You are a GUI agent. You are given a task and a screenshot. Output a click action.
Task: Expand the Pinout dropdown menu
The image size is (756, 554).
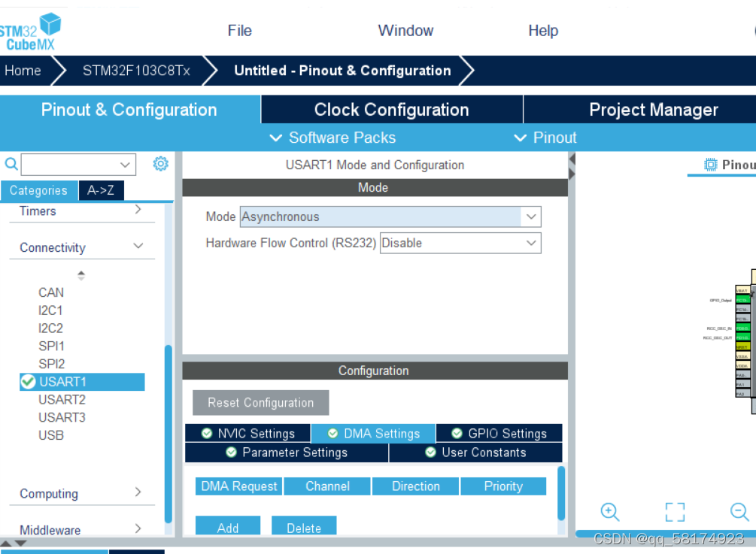(545, 138)
